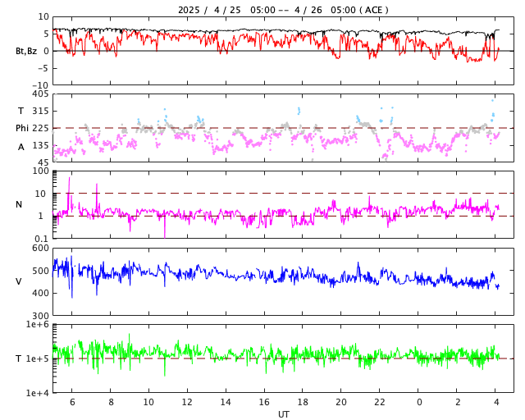Click the "1e+4" temperature tick label
The height and width of the screenshot is (420, 525).
pos(38,393)
